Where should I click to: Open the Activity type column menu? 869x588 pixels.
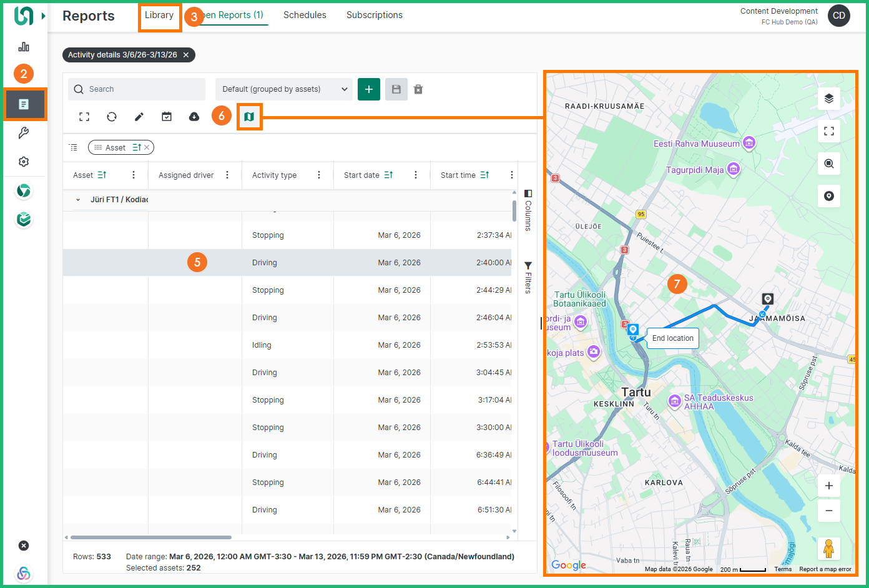[319, 175]
